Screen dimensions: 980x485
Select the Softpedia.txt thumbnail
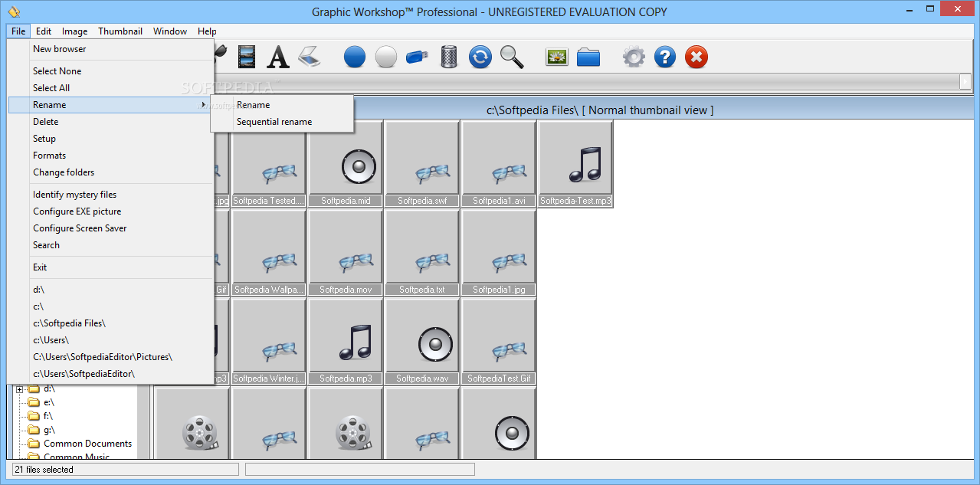tap(422, 253)
